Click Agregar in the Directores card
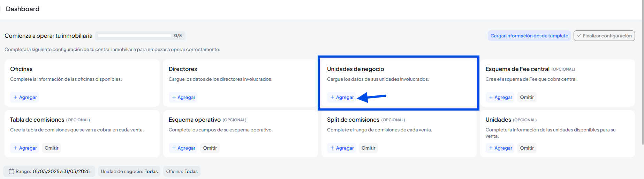The image size is (644, 179). coord(183,97)
